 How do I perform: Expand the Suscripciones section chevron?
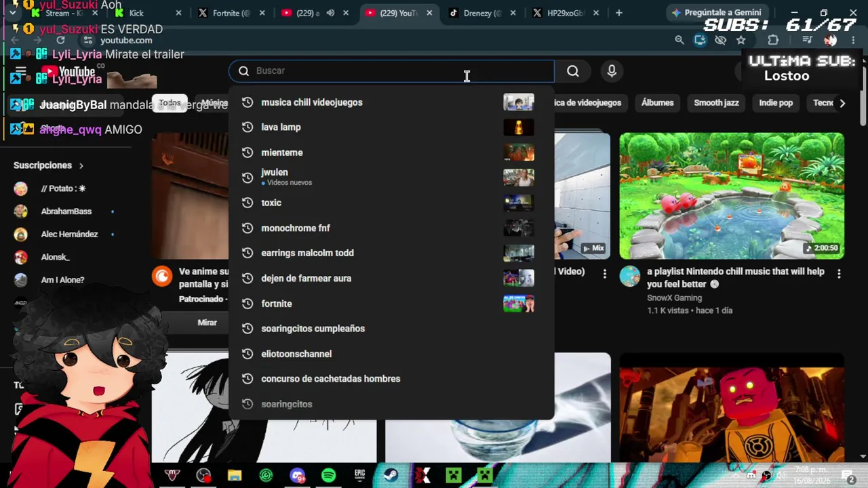pyautogui.click(x=81, y=165)
